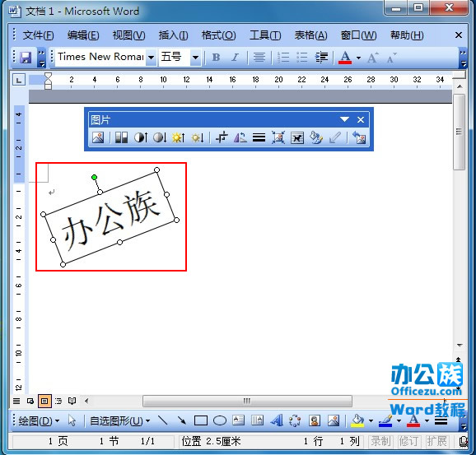
Task: Click the green rotation handle of the image
Action: coord(95,177)
